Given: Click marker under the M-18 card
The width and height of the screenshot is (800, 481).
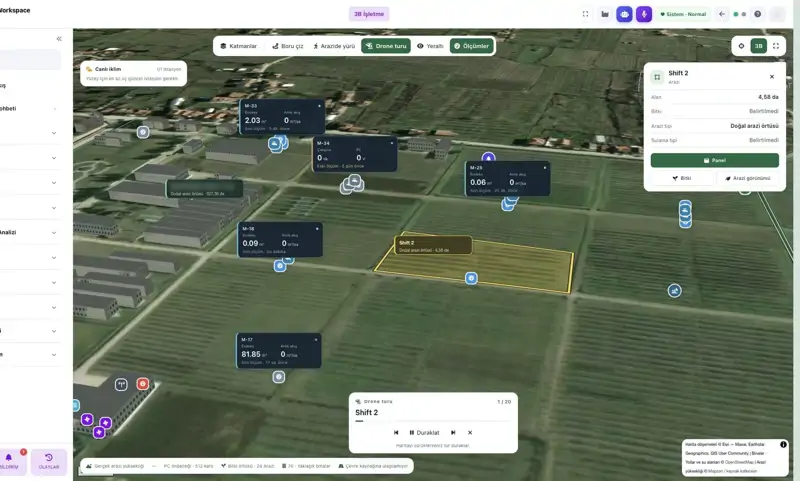Looking at the screenshot, I should (x=280, y=266).
